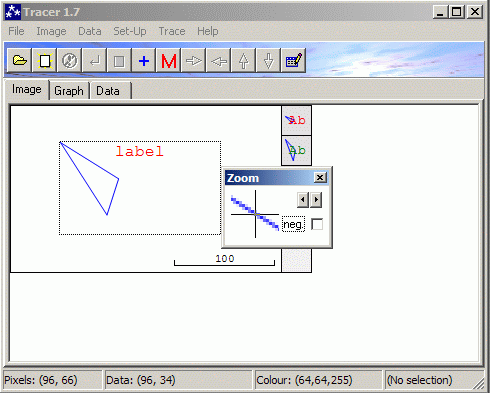Activate the red M tool

(x=169, y=60)
